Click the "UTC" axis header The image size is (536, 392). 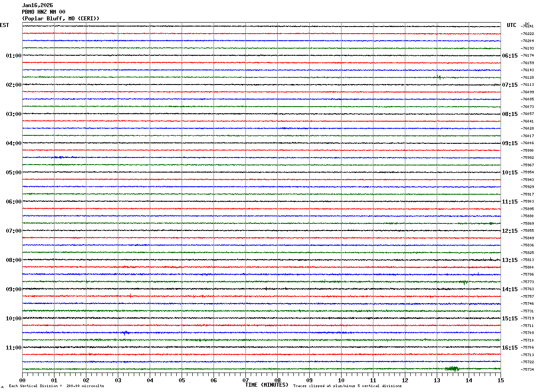pyautogui.click(x=512, y=25)
